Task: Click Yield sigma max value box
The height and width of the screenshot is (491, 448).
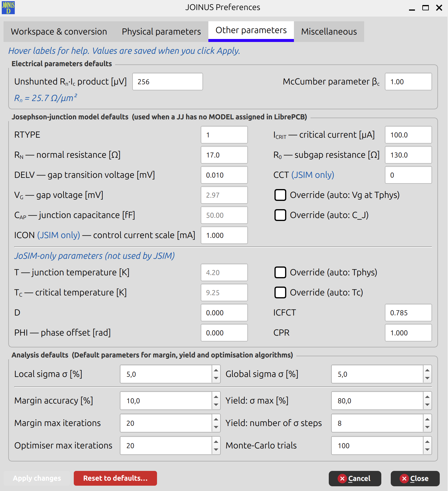Action: (377, 401)
